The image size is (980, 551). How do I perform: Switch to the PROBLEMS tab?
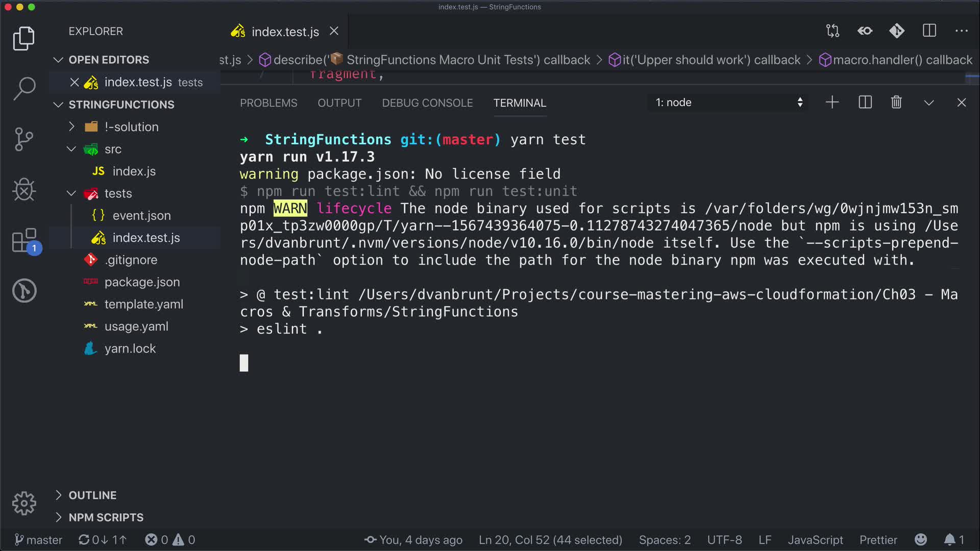(x=268, y=103)
